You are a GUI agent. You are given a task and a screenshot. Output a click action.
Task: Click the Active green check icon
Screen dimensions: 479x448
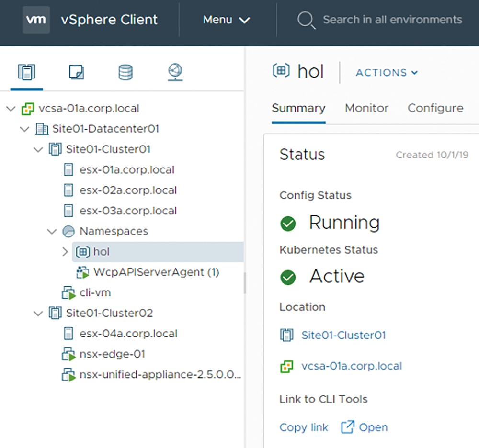288,278
